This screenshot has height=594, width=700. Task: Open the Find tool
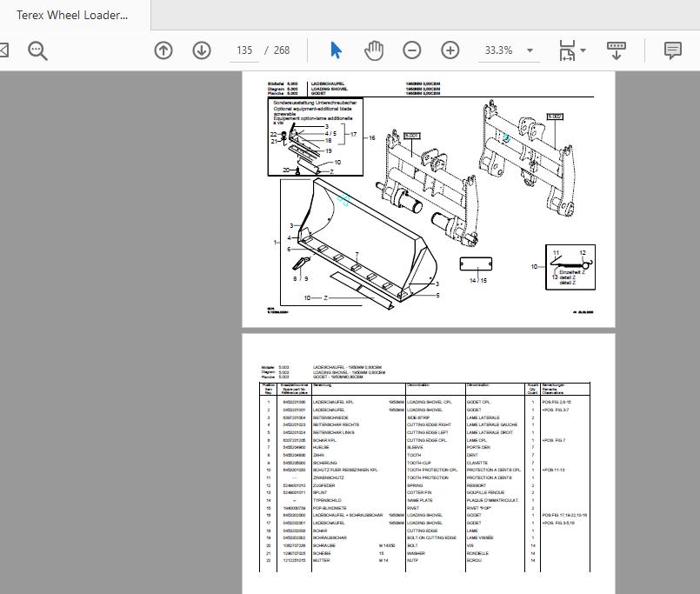(37, 50)
